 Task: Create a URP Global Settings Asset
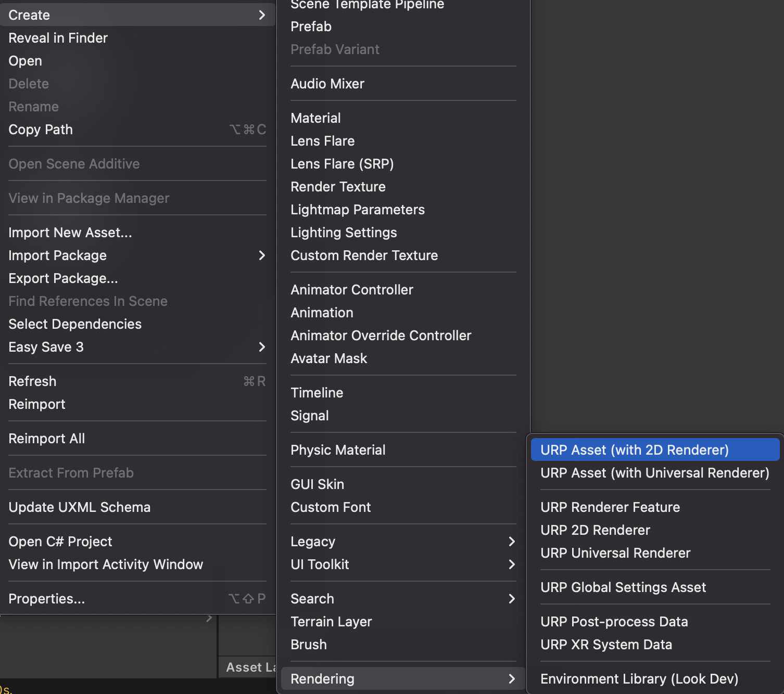click(x=623, y=587)
